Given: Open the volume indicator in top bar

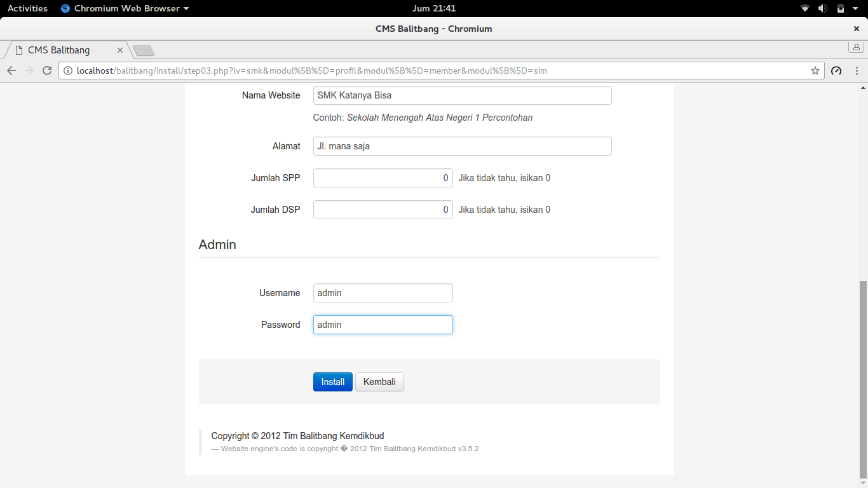Looking at the screenshot, I should [822, 8].
